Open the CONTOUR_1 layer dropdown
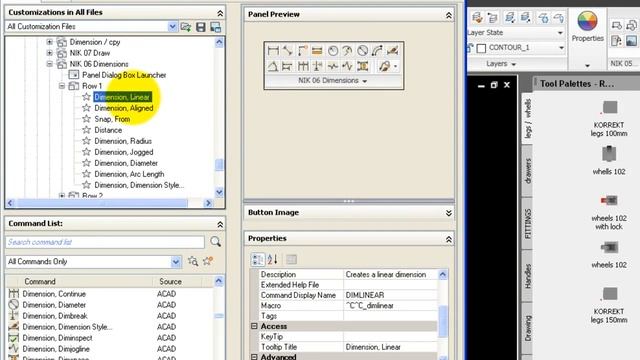This screenshot has height=360, width=640. pos(561,48)
